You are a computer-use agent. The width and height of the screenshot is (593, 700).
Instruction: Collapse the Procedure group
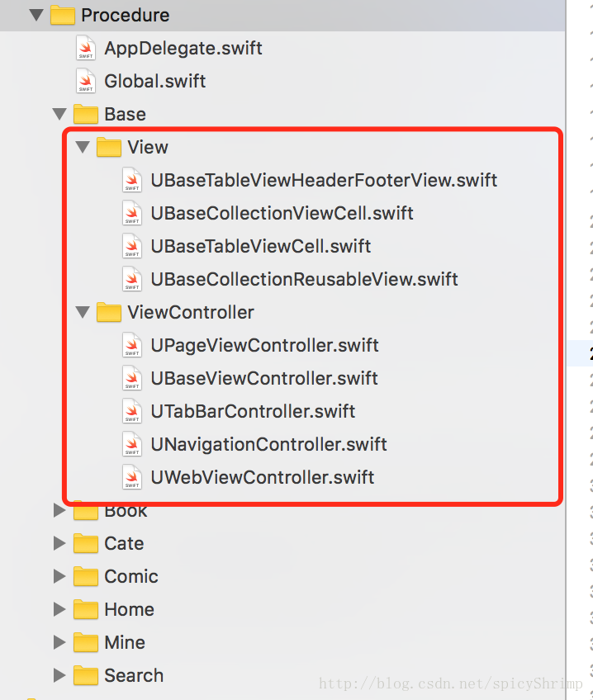pos(36,15)
